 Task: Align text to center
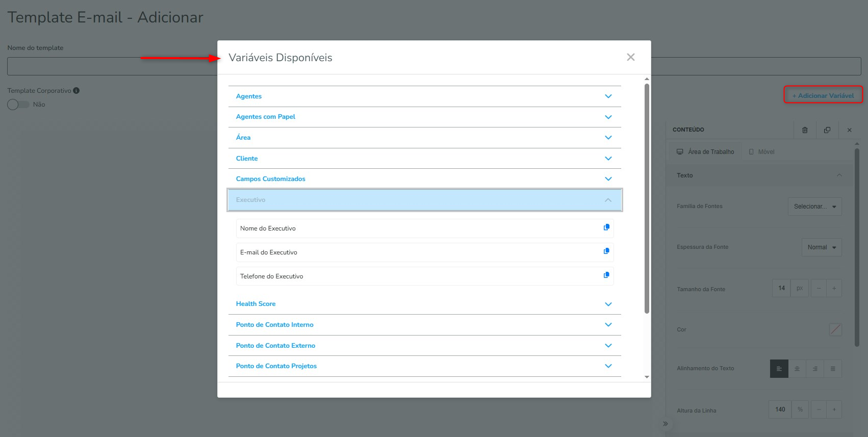(797, 369)
